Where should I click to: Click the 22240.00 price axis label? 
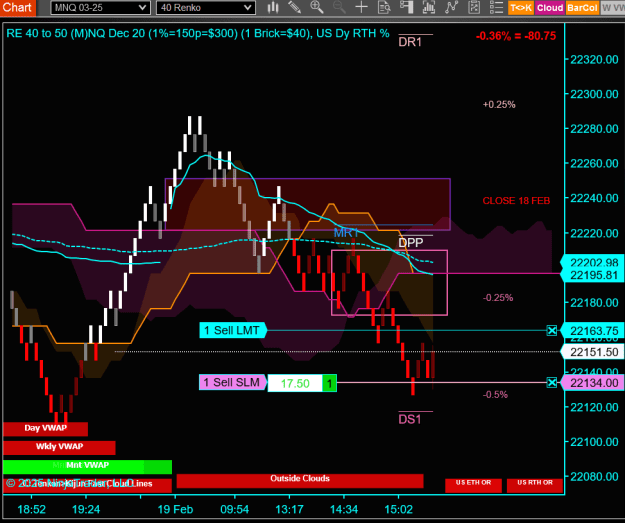[594, 198]
